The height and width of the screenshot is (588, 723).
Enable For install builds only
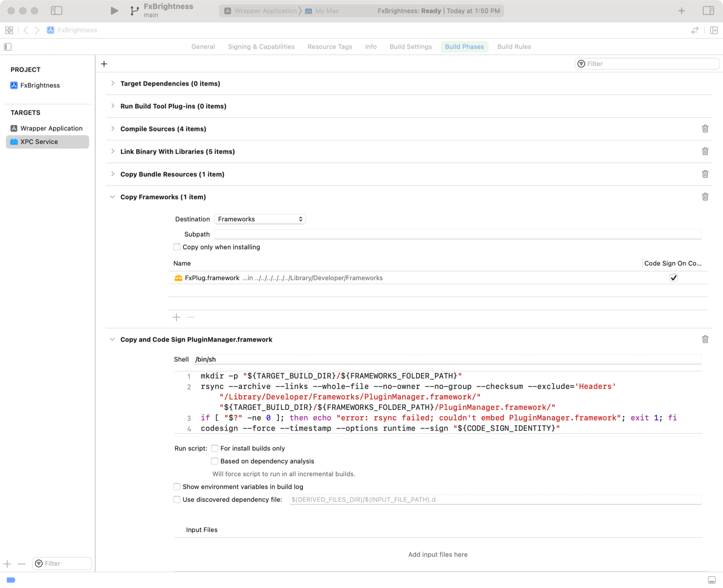click(214, 448)
